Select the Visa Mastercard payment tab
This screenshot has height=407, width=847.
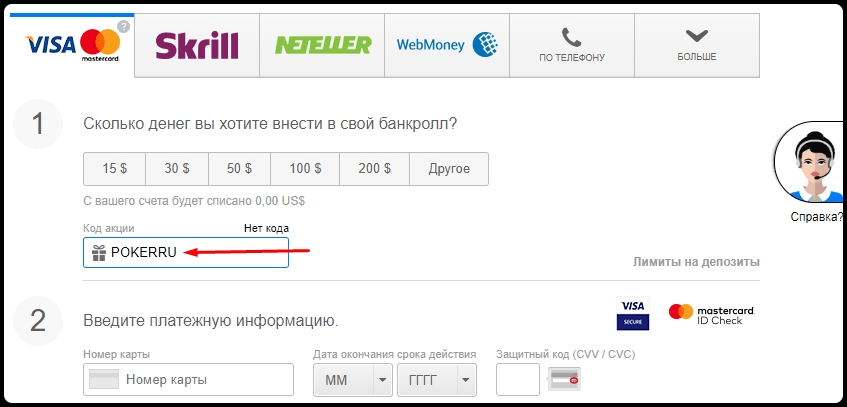click(x=72, y=44)
